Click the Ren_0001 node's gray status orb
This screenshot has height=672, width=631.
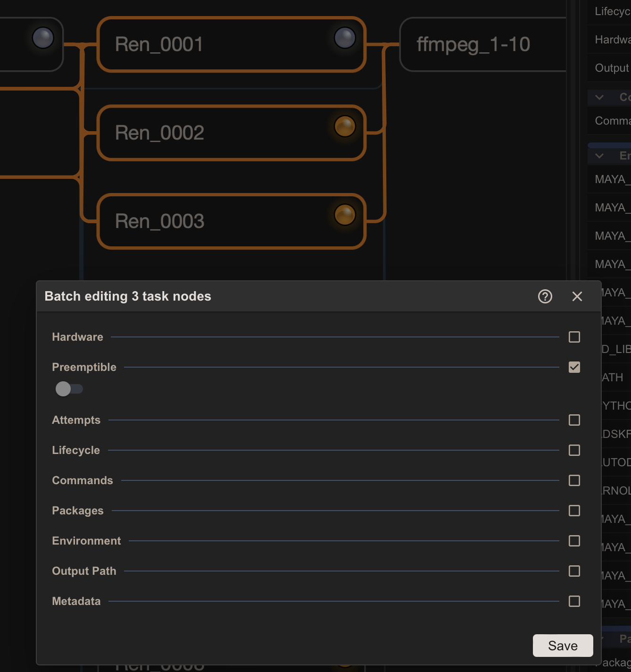[345, 38]
